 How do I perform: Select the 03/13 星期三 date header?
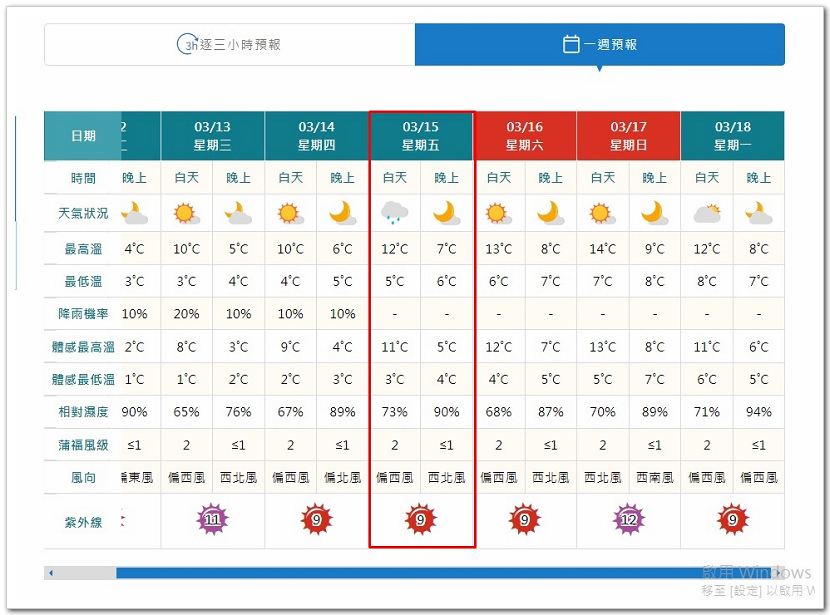tap(212, 136)
